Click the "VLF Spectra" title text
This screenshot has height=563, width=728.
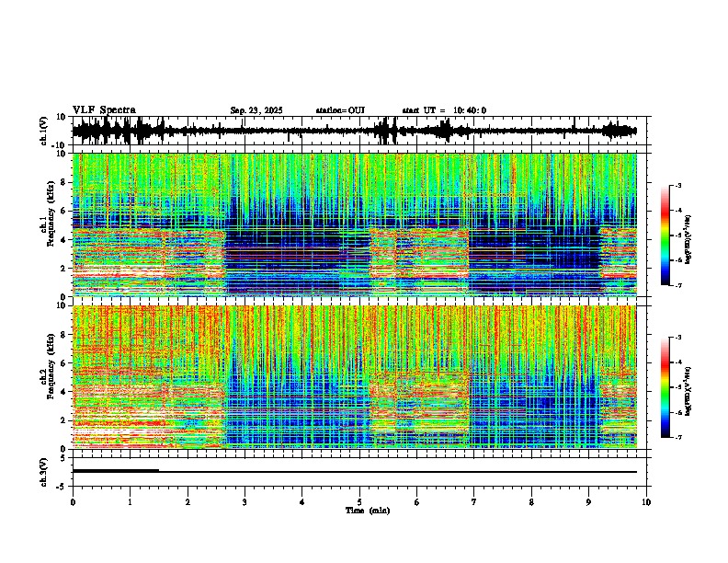tap(104, 110)
